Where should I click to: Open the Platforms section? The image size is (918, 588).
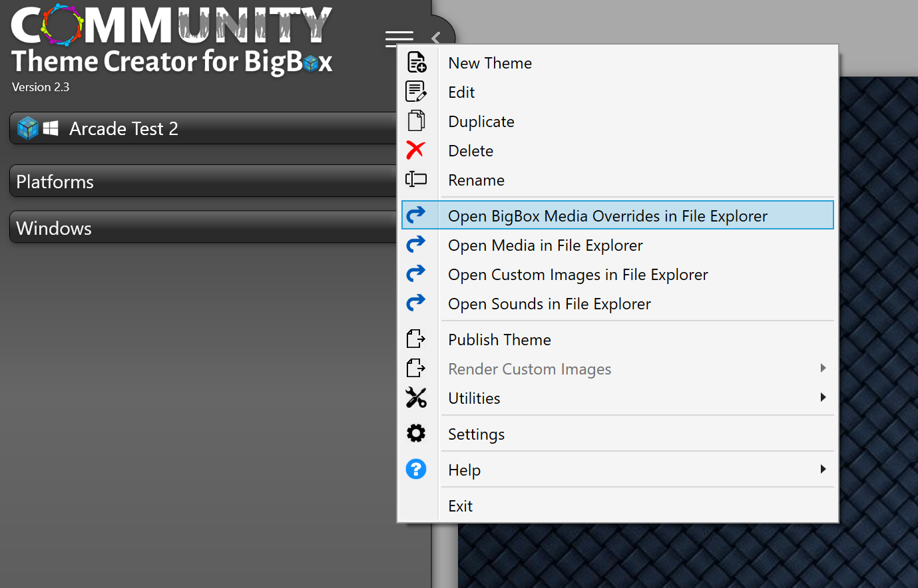point(203,181)
